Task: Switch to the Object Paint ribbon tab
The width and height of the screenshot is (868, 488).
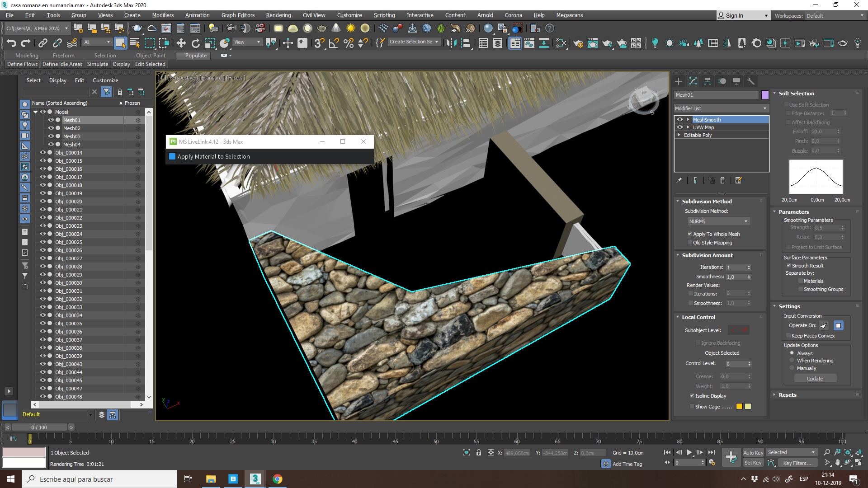Action: click(151, 56)
